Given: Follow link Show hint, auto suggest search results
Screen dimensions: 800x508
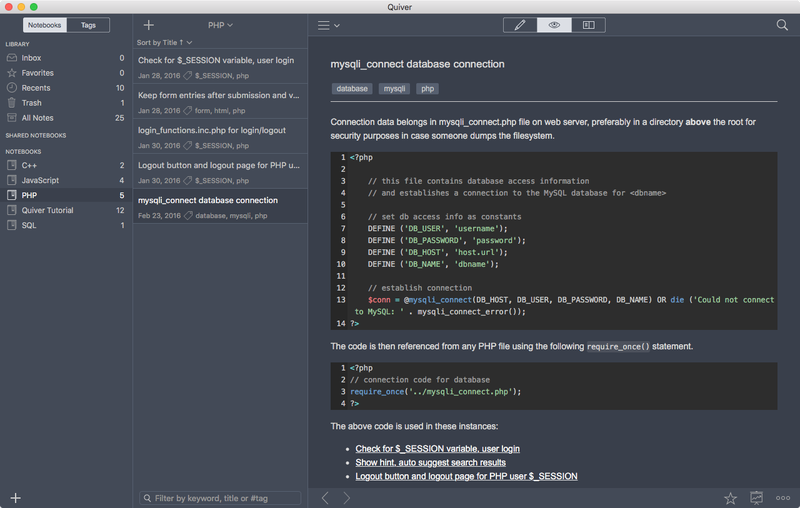Looking at the screenshot, I should (x=431, y=463).
